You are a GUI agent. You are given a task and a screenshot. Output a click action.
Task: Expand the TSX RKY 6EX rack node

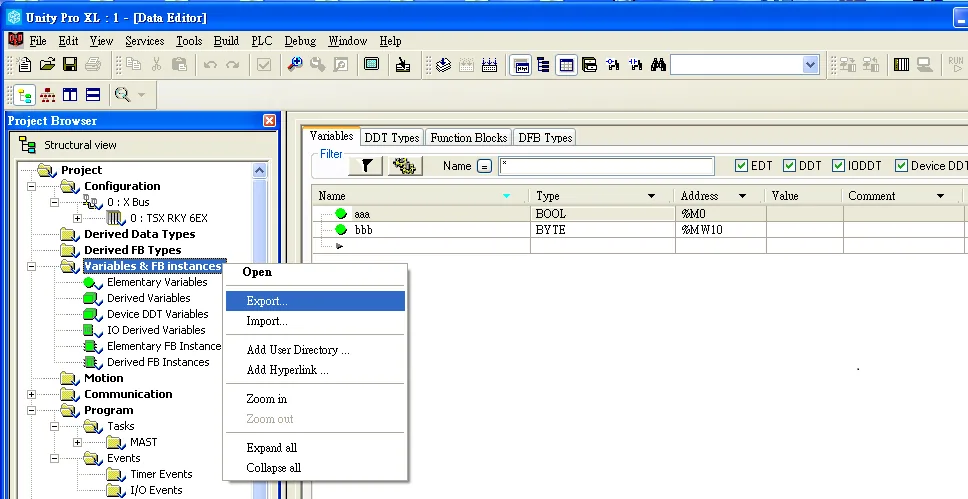[77, 218]
